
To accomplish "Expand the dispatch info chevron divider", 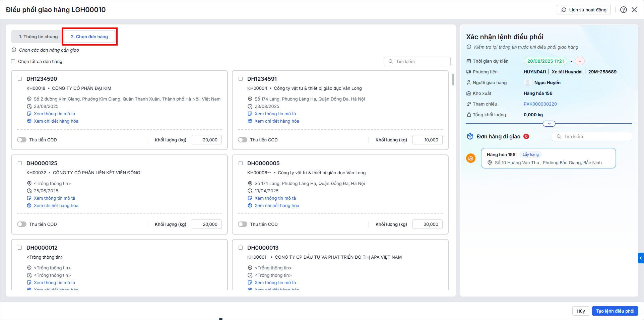I will pyautogui.click(x=549, y=124).
